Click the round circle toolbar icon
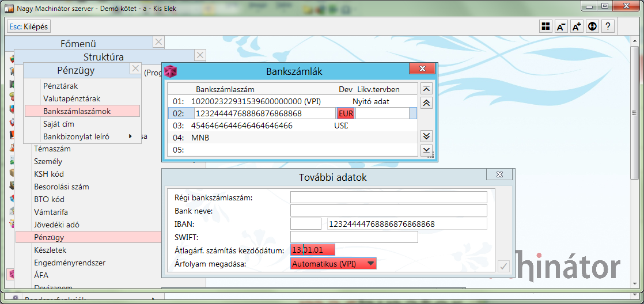The width and height of the screenshot is (644, 304). 592,26
